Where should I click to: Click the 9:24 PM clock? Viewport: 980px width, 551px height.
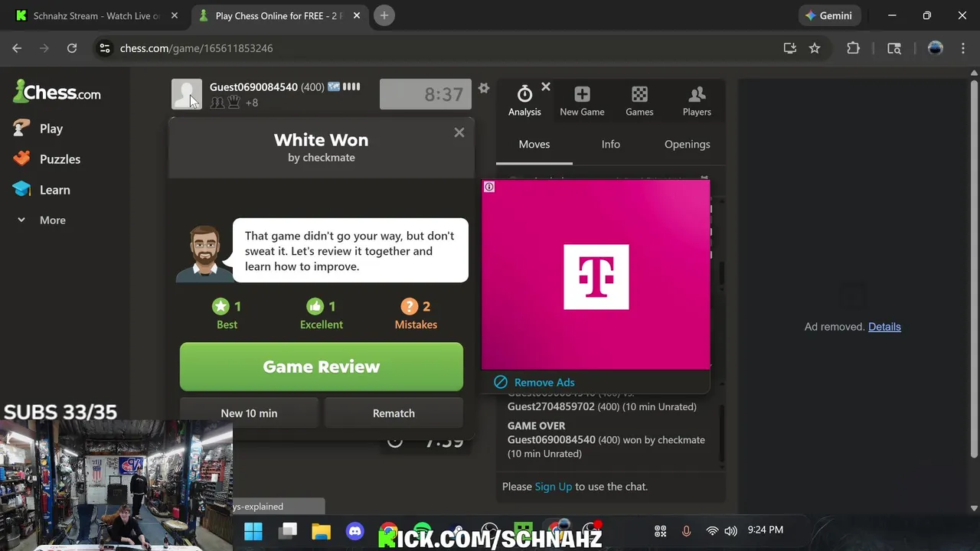click(x=765, y=530)
